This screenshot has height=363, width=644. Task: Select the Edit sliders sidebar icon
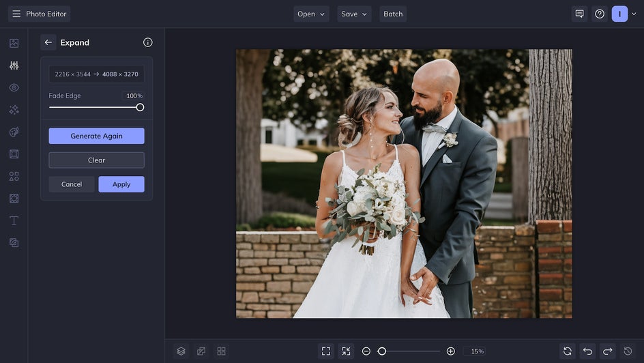point(14,66)
